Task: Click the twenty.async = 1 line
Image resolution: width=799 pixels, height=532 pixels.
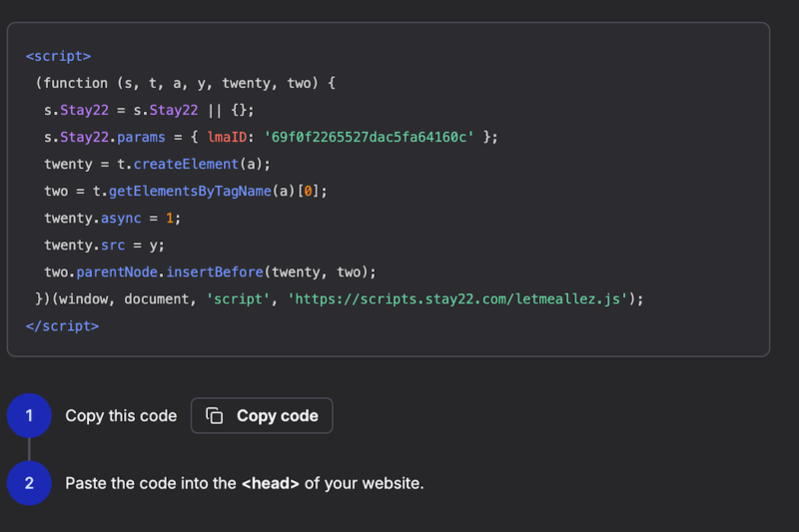Action: [112, 218]
